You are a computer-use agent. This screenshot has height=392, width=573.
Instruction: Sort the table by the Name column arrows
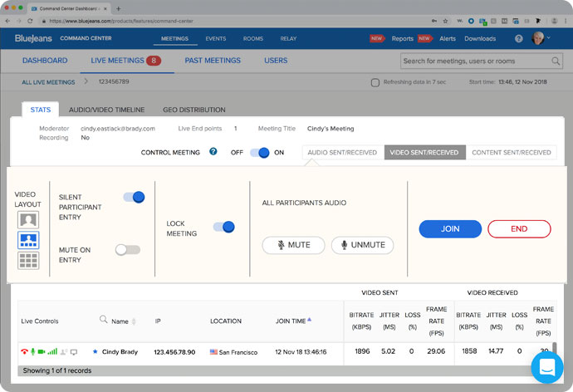click(x=134, y=321)
